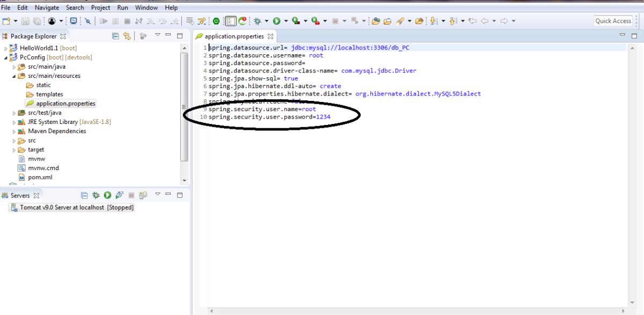644x315 pixels.
Task: Select Tomcat v9.0 Server at localhost
Action: [72, 207]
